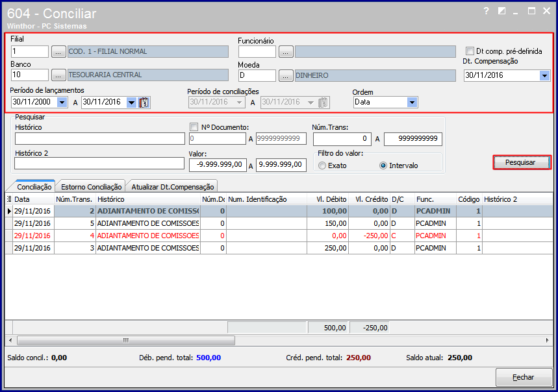Sort by the D/C column header
This screenshot has height=392, width=558.
pyautogui.click(x=402, y=199)
